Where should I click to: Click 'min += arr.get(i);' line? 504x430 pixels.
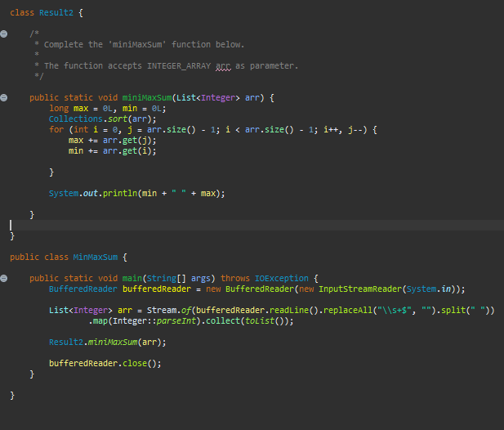tap(112, 151)
